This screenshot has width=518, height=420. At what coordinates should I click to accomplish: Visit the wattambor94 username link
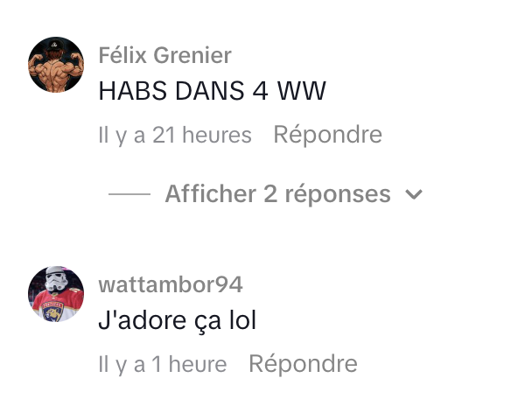tap(171, 284)
